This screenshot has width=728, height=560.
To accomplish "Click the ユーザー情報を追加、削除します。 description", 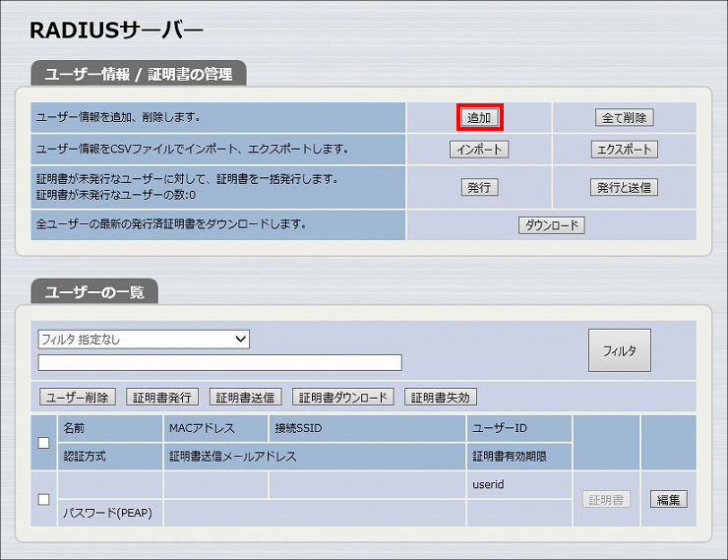I will (x=118, y=117).
